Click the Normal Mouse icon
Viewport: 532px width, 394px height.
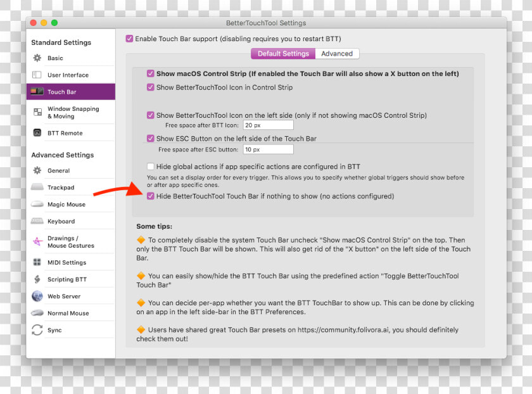37,313
